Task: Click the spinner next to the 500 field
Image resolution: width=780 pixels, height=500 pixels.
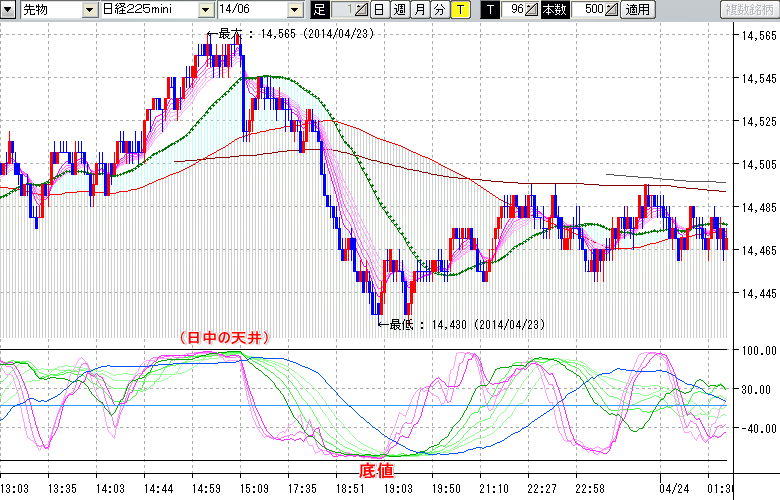Action: tap(611, 10)
